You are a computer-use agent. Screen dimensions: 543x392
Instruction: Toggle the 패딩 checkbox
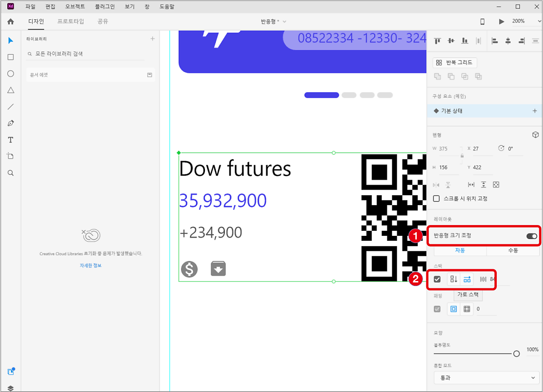tap(437, 309)
